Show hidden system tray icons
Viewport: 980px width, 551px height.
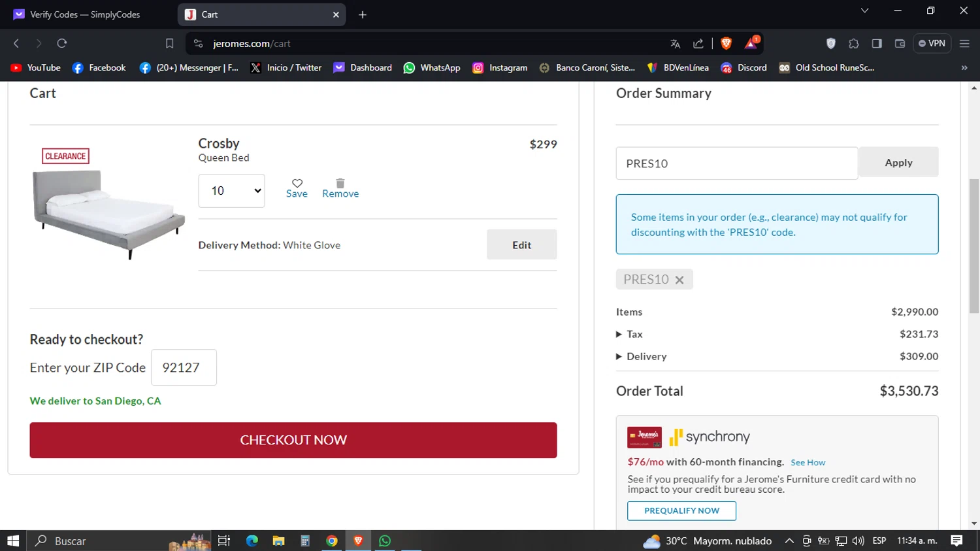(789, 541)
